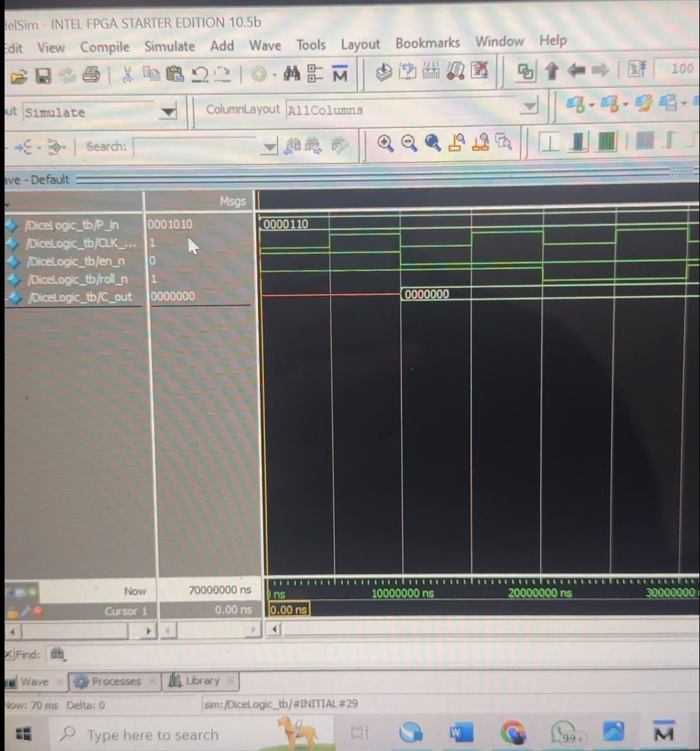The image size is (700, 751).
Task: Click the Zoom Full waveform icon
Action: pyautogui.click(x=432, y=144)
